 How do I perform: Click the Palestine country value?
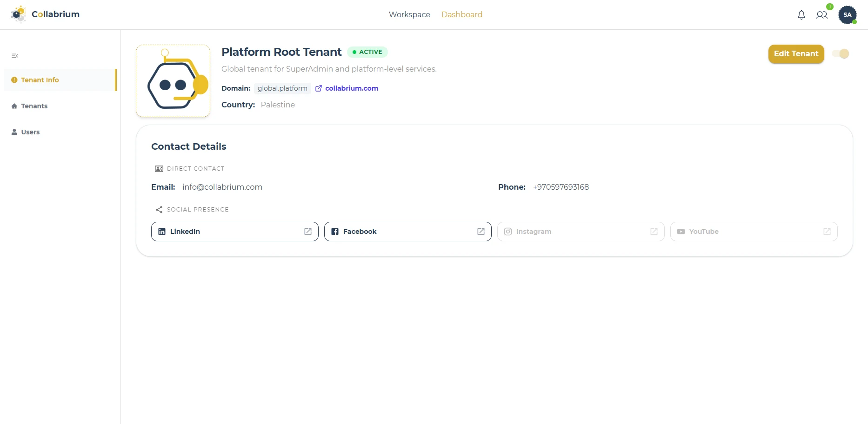(x=278, y=105)
